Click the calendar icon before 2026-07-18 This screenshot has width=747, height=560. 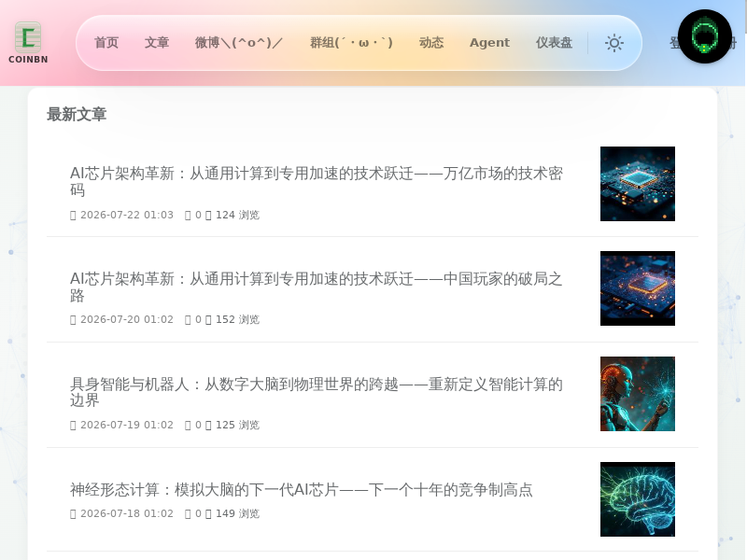tap(73, 514)
